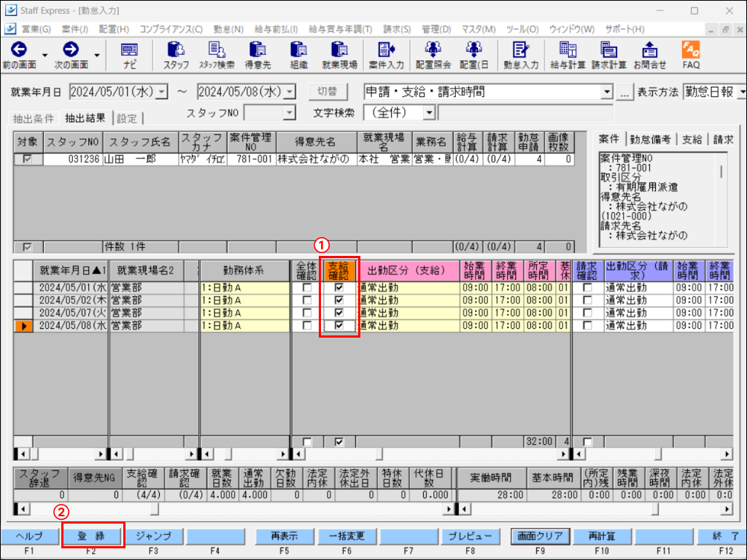This screenshot has height=560, width=747.
Task: Click the ... browse button beside combo
Action: pos(624,92)
